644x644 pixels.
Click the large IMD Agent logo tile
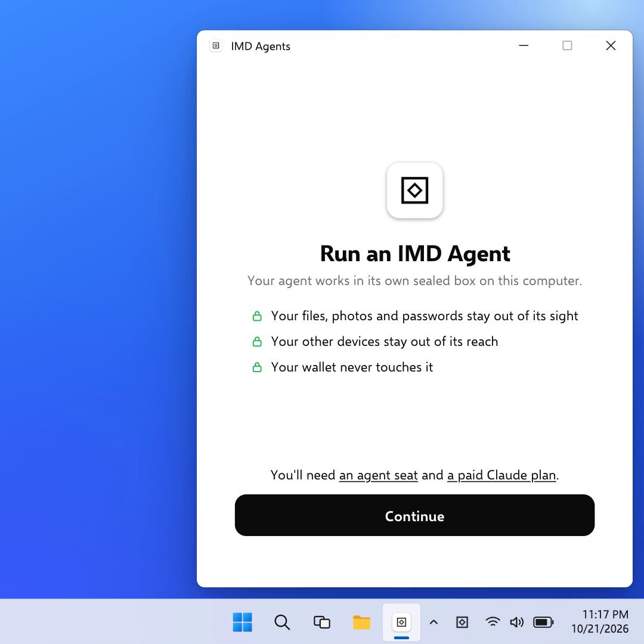(414, 191)
